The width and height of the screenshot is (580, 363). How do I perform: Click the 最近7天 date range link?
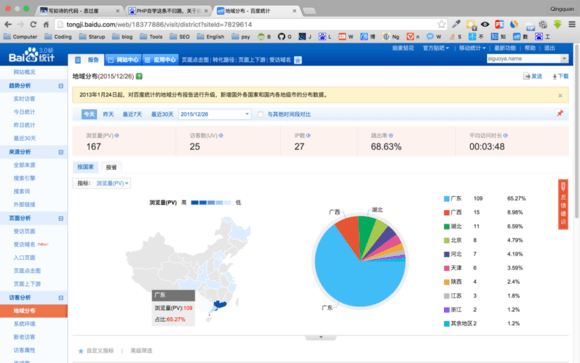132,114
